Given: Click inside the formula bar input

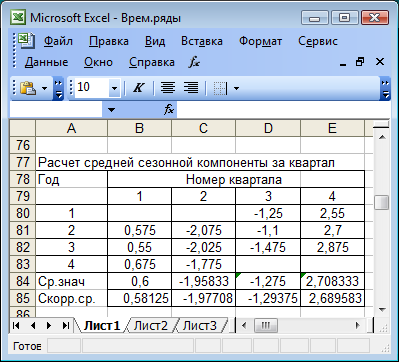Looking at the screenshot, I should coord(283,110).
